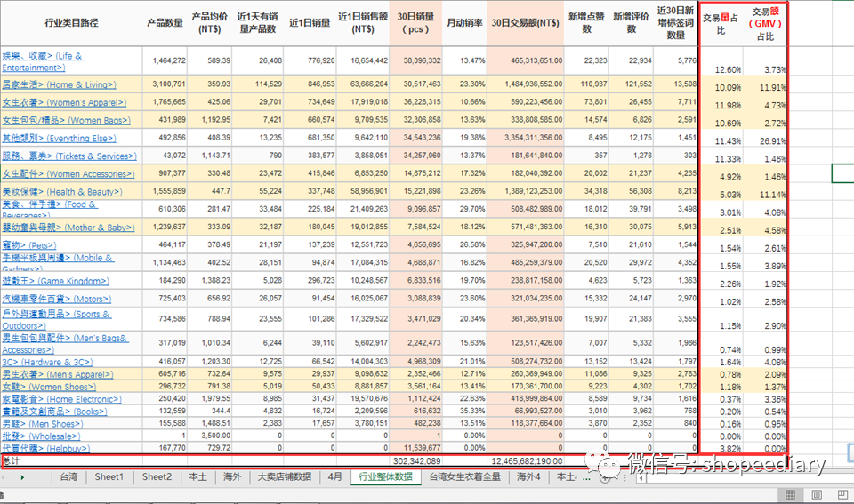This screenshot has height=504, width=854.
Task: Select cell with value 35.33%
Action: pos(464,411)
